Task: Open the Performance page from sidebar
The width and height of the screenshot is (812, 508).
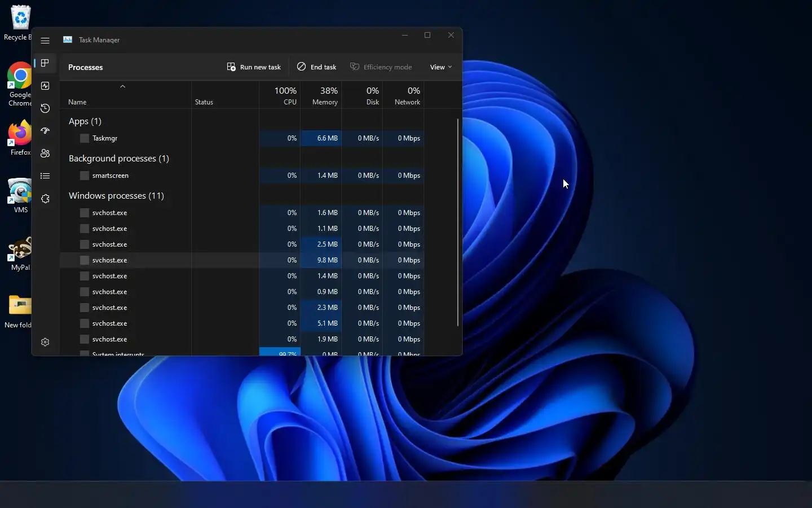Action: click(45, 86)
